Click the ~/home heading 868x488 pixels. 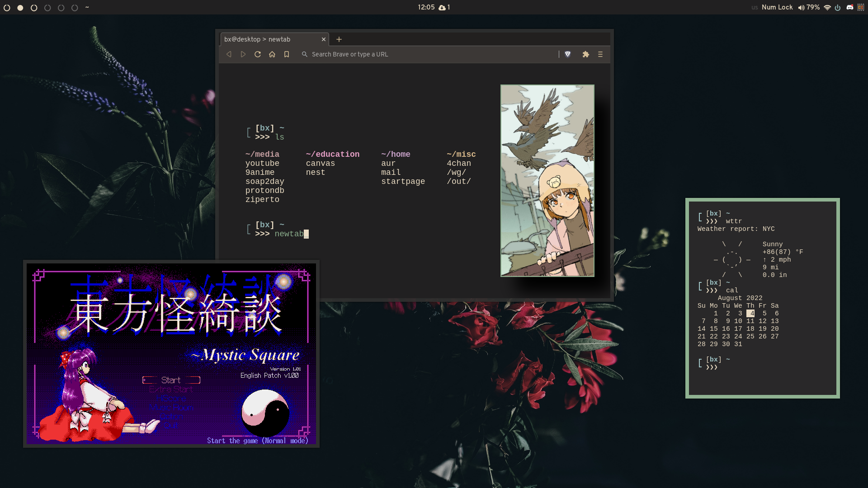pos(396,155)
